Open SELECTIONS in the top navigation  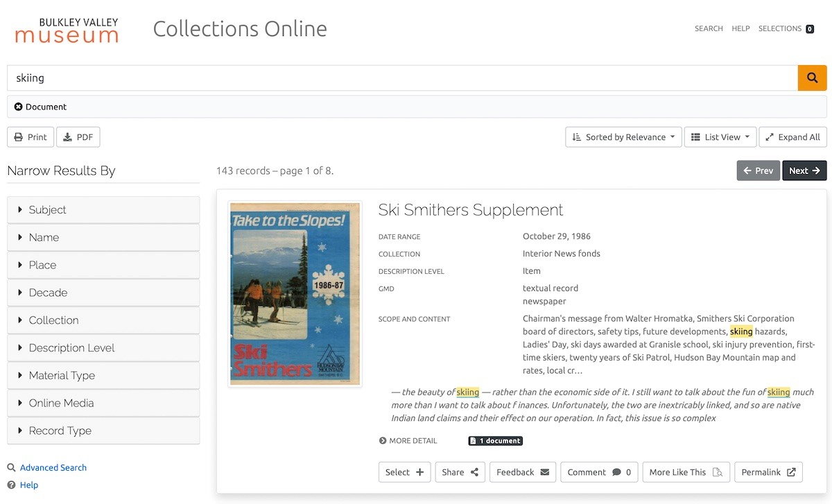(x=786, y=28)
